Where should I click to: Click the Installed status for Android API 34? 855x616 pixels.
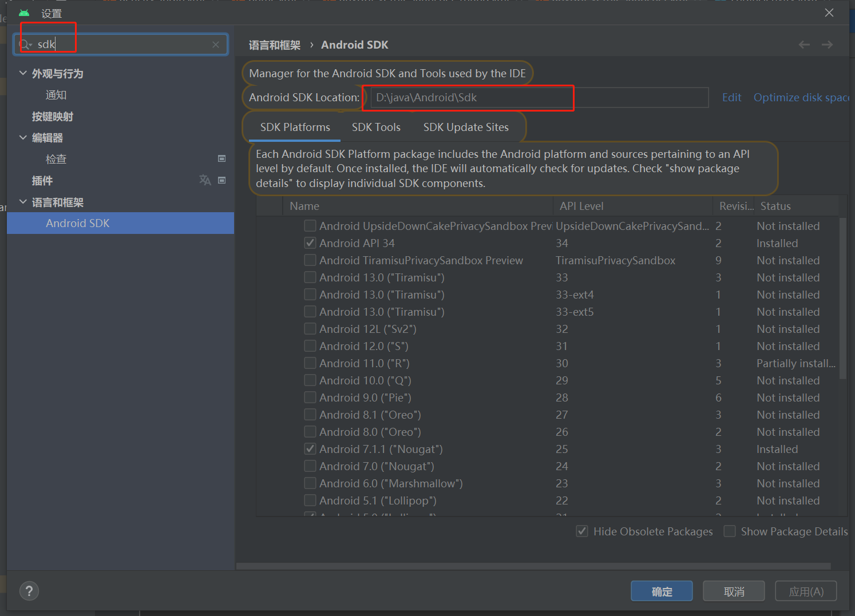point(777,243)
